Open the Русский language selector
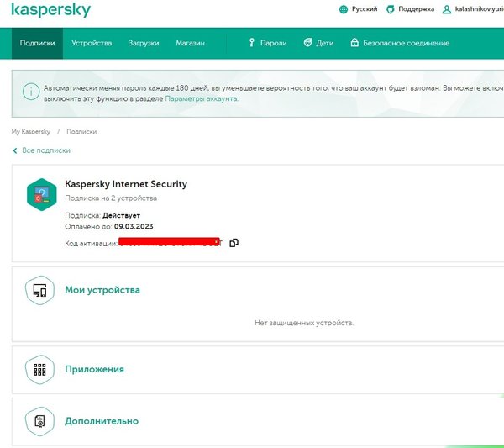504x448 pixels. click(365, 9)
